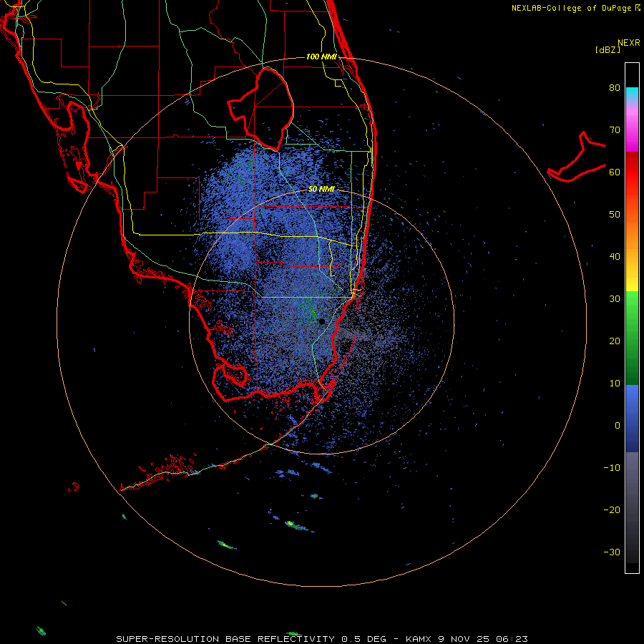Image resolution: width=644 pixels, height=644 pixels.
Task: Click the -10 dBZ scale value
Action: tap(612, 468)
